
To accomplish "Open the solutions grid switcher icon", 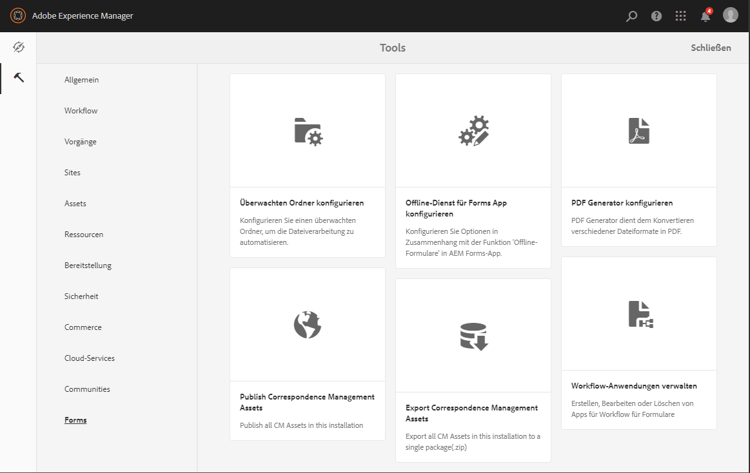I will coord(681,16).
